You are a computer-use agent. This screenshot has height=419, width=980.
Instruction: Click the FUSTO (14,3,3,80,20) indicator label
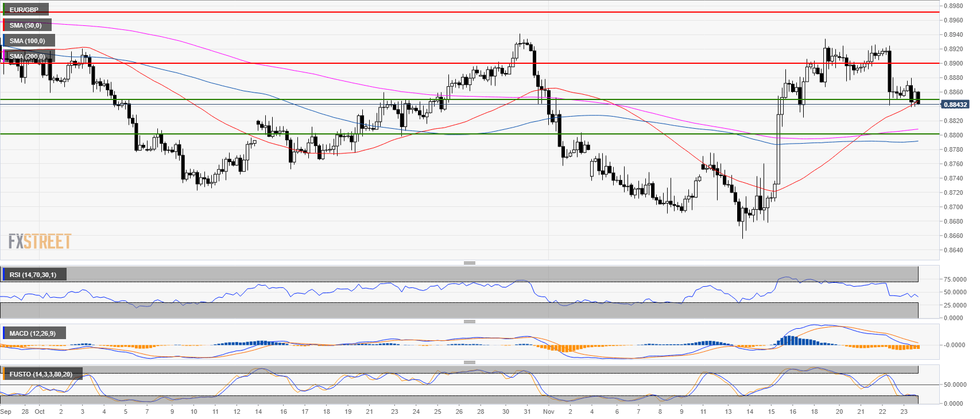(41, 374)
